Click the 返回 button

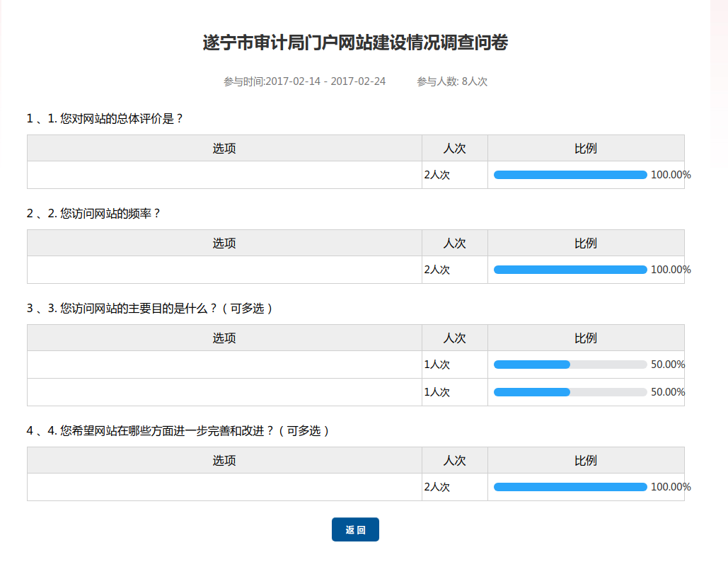tap(355, 529)
